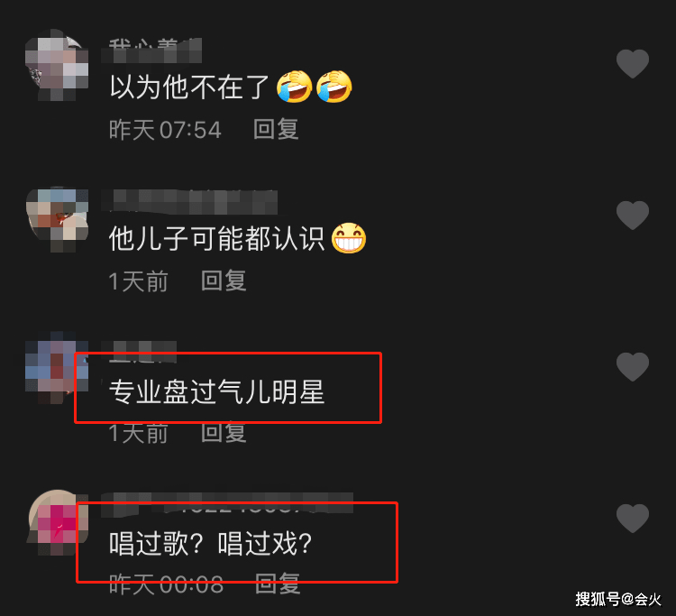The width and height of the screenshot is (676, 616).
Task: Open username above 唱过歌？唱过戏？
Action: click(227, 503)
